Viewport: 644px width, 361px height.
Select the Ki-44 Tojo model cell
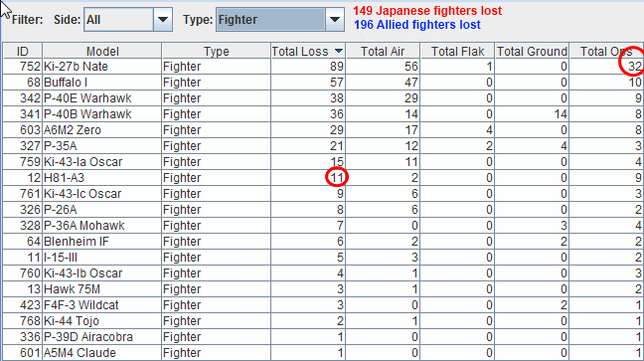[x=102, y=321]
